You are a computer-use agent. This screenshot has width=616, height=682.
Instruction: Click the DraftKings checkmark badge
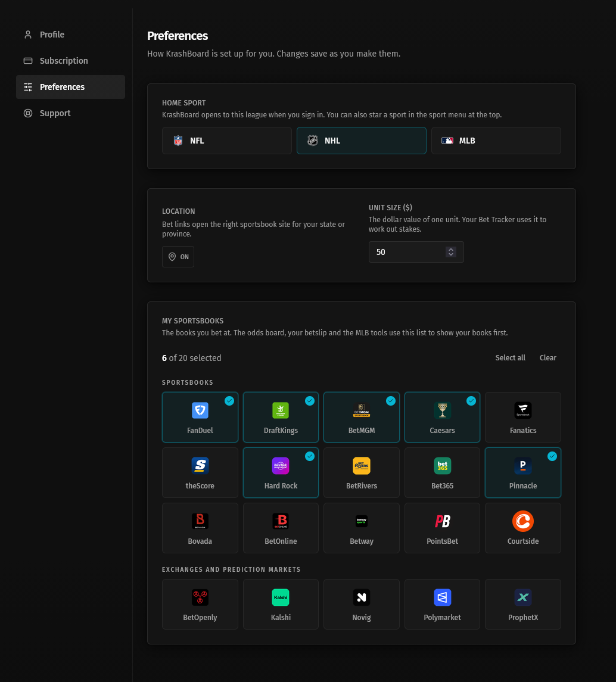point(310,401)
